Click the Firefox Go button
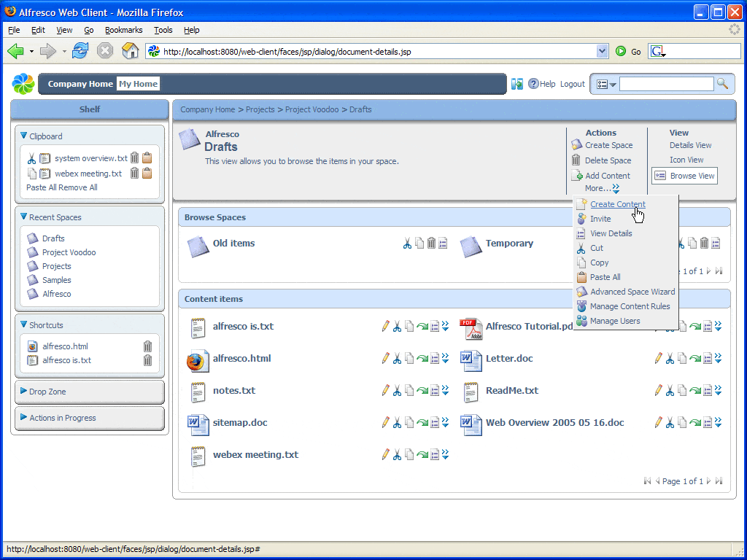Screen dimensions: 747x560 629,52
